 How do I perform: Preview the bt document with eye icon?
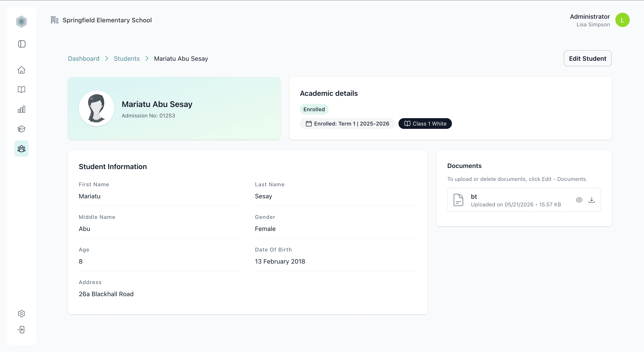point(579,200)
